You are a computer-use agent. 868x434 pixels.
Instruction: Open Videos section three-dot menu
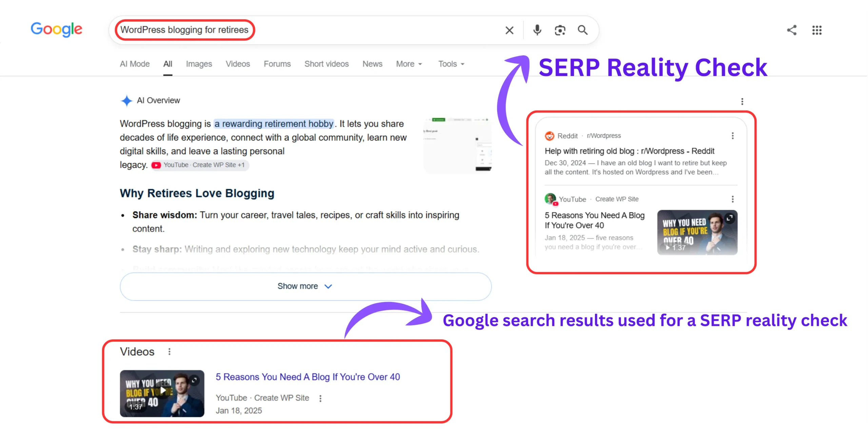point(169,352)
